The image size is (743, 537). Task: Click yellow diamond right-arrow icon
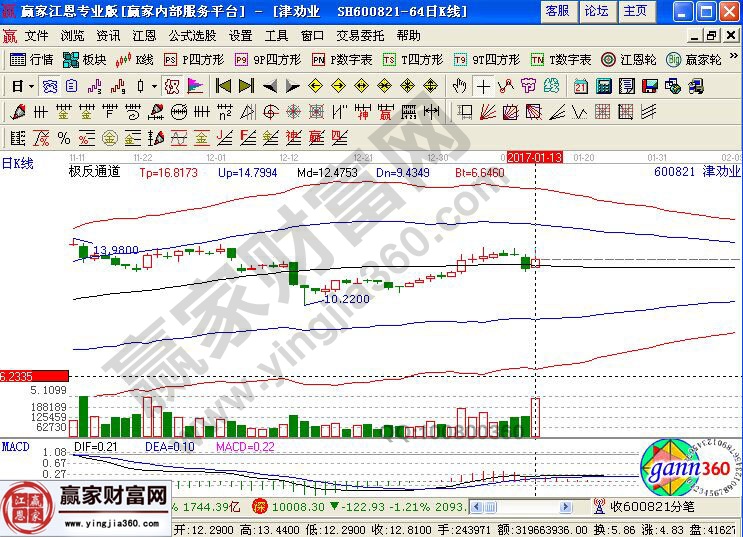point(338,86)
